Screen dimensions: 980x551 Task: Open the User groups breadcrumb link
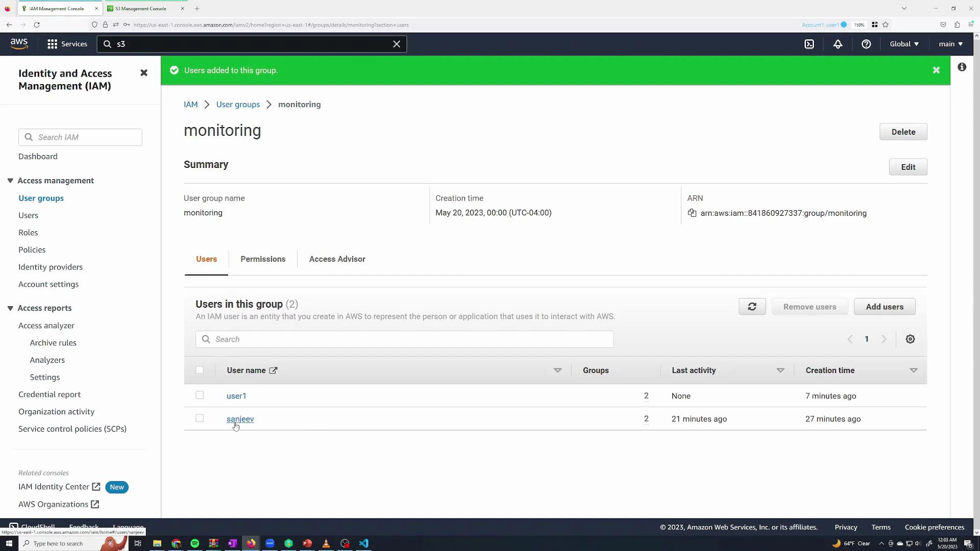[x=238, y=104]
